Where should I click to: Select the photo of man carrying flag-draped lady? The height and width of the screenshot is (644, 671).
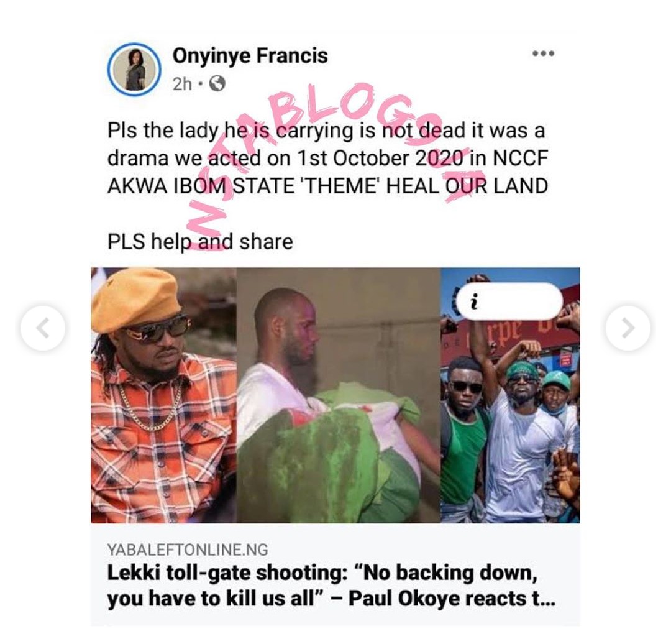tap(339, 395)
